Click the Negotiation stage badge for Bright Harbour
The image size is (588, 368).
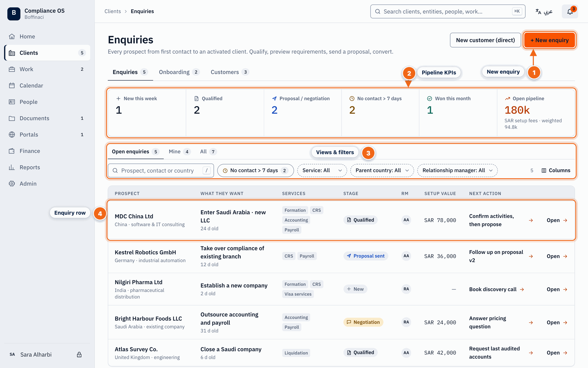(363, 322)
